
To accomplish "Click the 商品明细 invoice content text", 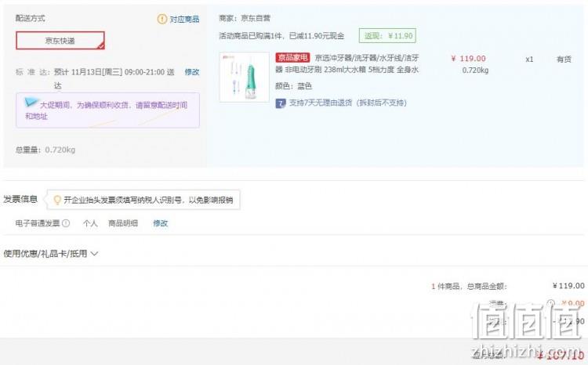I will (x=123, y=223).
